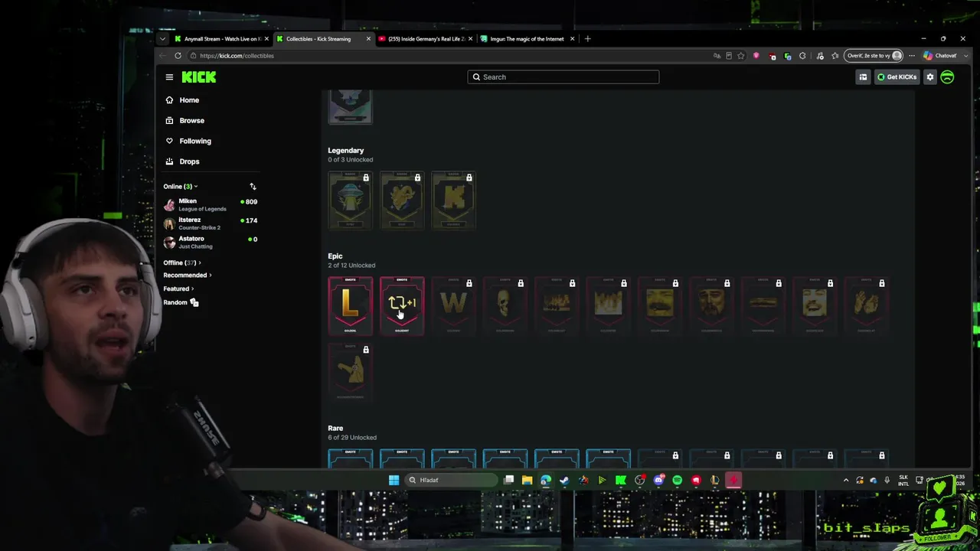The width and height of the screenshot is (980, 551).
Task: Select the unlocked +1 arrows Epic emote
Action: pyautogui.click(x=402, y=306)
